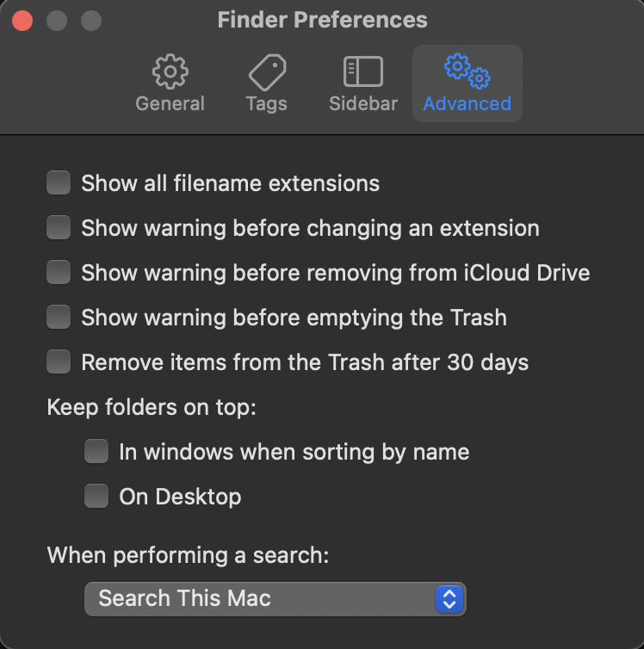
Task: Close the Finder Preferences window
Action: (22, 21)
